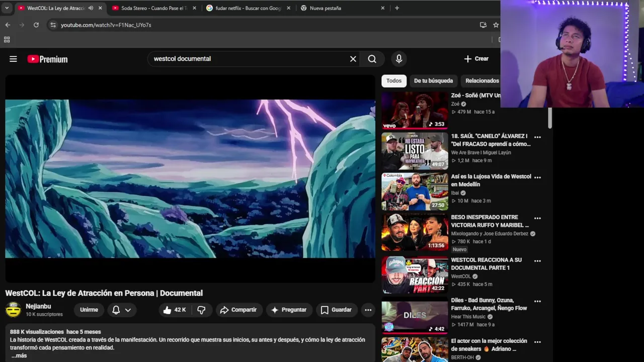The image size is (644, 362).
Task: Open the Saúl Canelo Álvarez video thumbnail
Action: coord(415,151)
